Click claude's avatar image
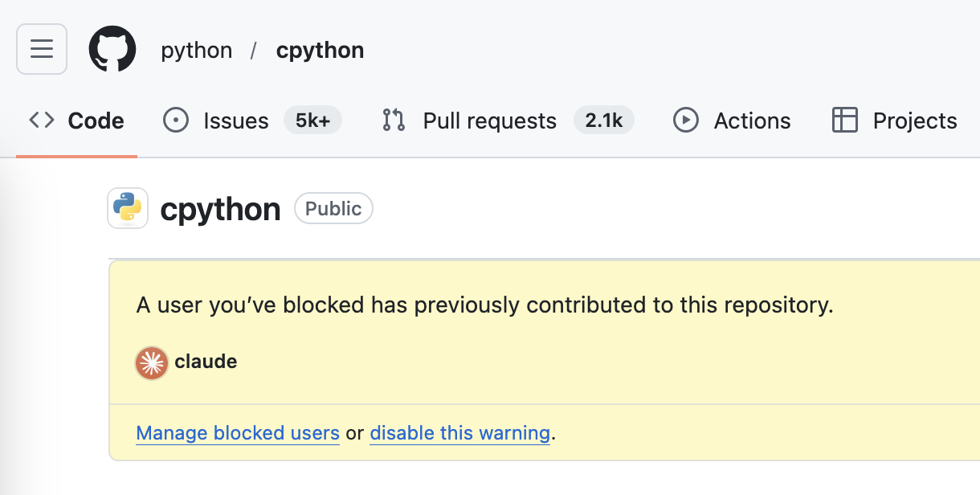 pos(151,362)
